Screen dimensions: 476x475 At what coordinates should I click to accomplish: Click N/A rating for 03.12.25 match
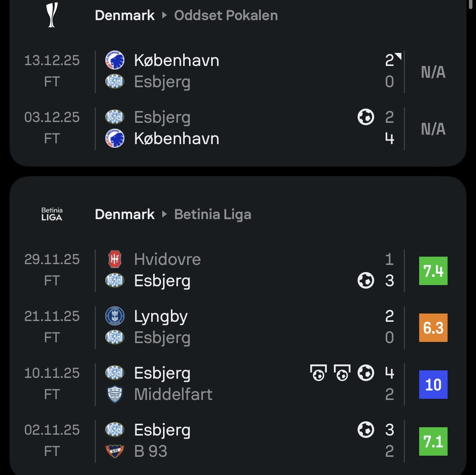(x=433, y=129)
